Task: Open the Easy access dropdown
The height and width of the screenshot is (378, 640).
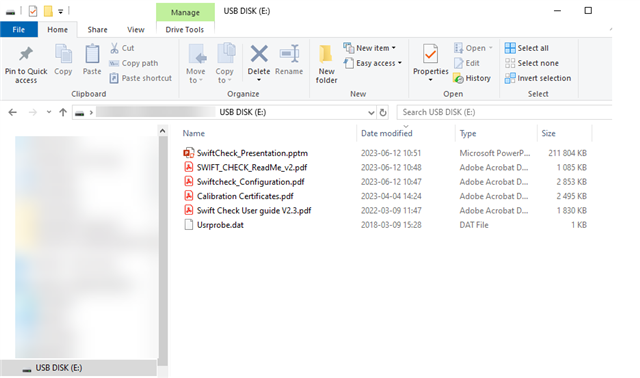Action: pos(373,63)
